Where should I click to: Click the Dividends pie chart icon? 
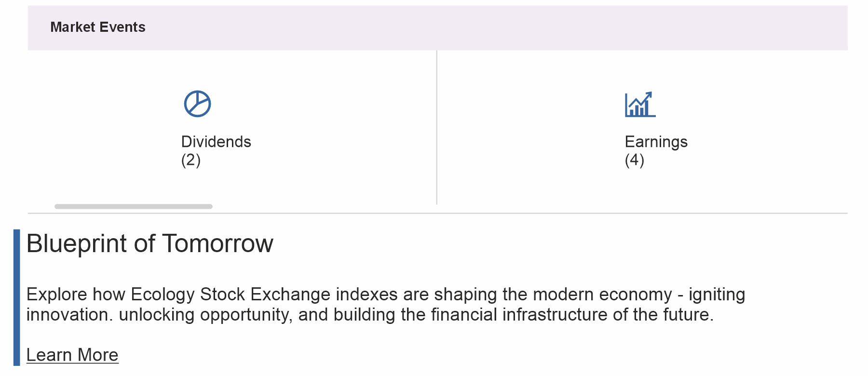[x=197, y=104]
